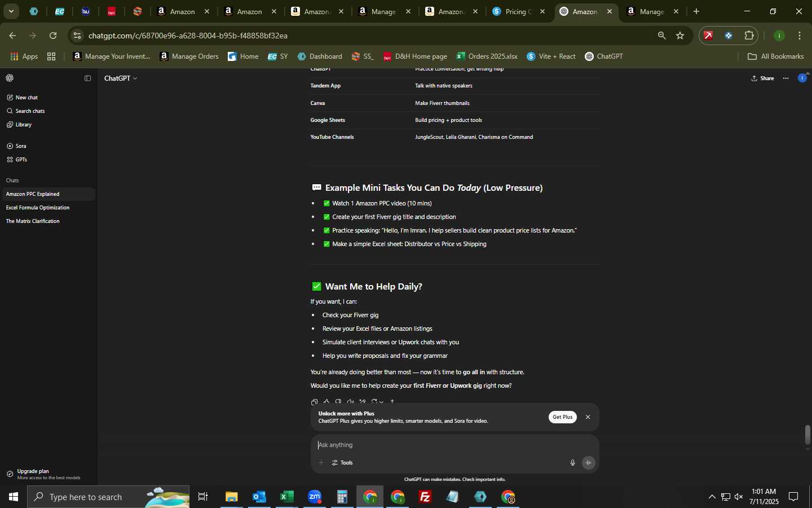Copy the assistant response

pyautogui.click(x=314, y=402)
